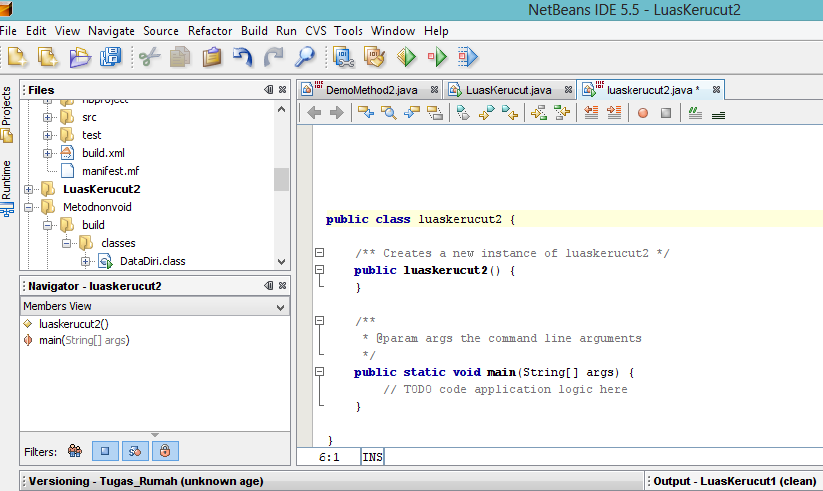Viewport: 823px width, 491px height.
Task: Open Output LuasKerucut1 (clean) panel
Action: pos(734,481)
